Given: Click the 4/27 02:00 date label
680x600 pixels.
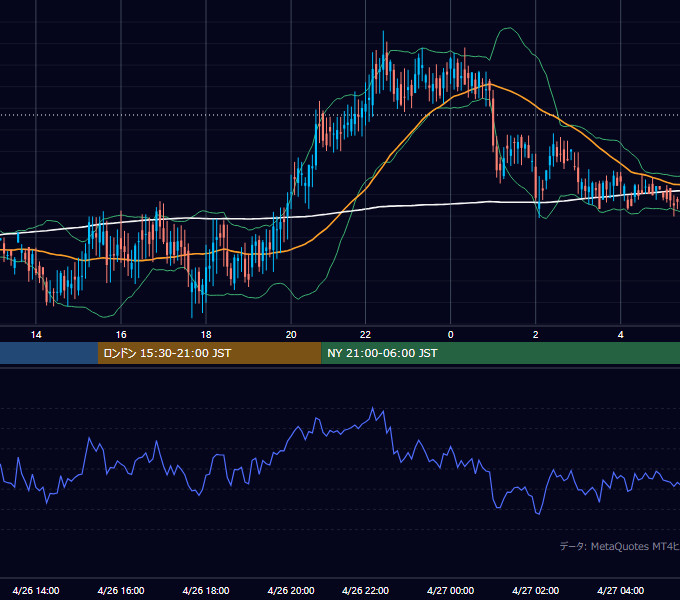Looking at the screenshot, I should [536, 590].
